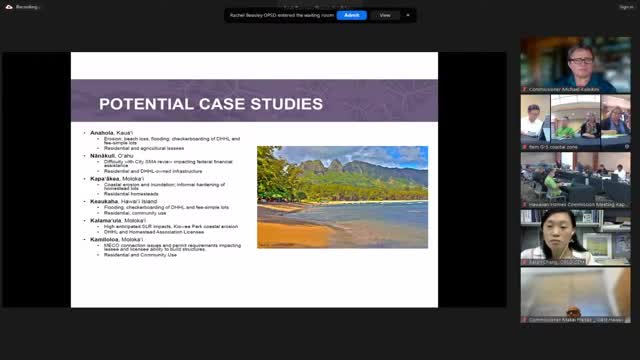Select the Commissioner Michael video tile
The width and height of the screenshot is (640, 360).
click(x=576, y=64)
